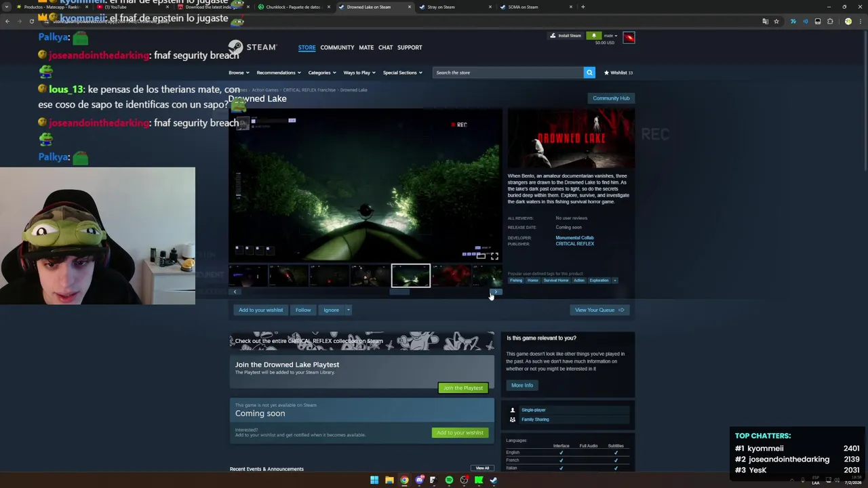This screenshot has height=488, width=868.
Task: Open the Community Hub button
Action: (611, 98)
